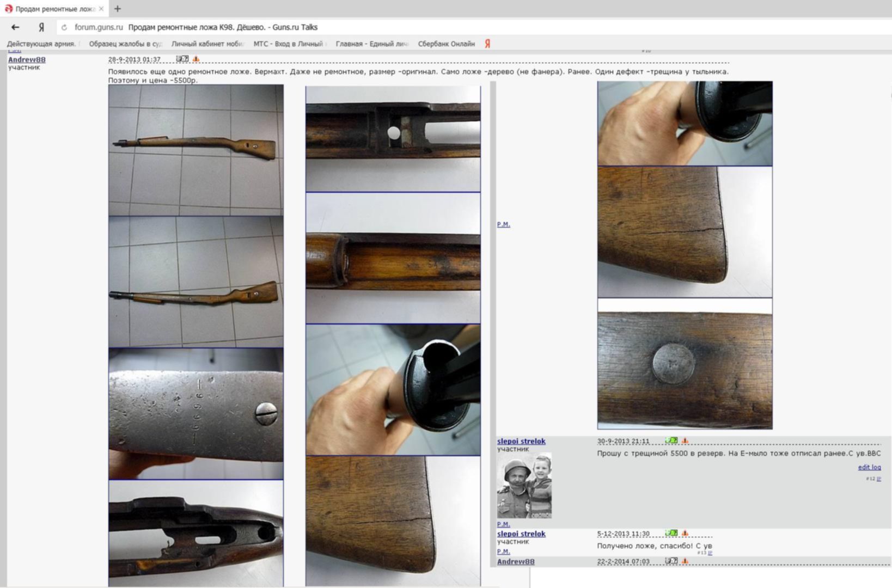Click the Yandex icon at end of bookmarks bar
The image size is (892, 588).
coord(487,44)
